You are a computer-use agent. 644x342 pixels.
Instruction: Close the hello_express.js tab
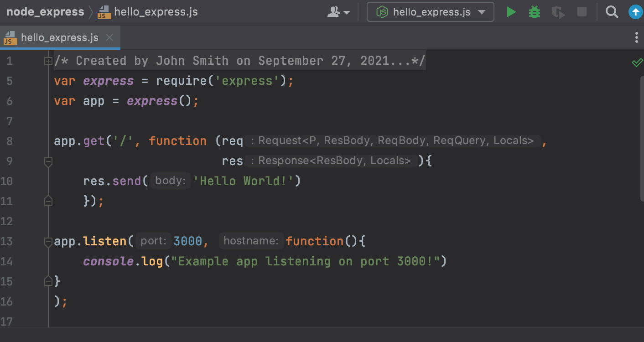click(109, 38)
